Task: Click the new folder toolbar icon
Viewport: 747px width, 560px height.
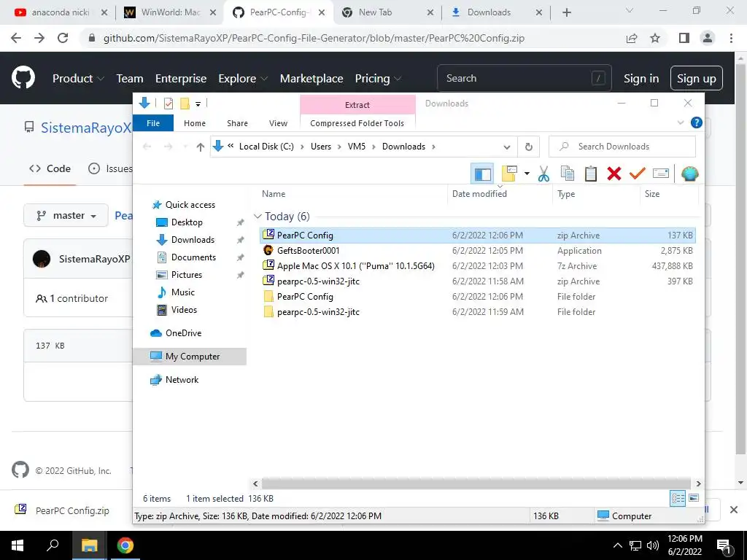Action: (x=509, y=174)
